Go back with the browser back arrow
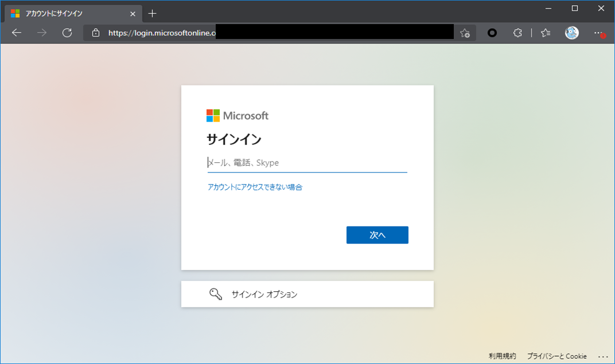The image size is (615, 364). 17,33
